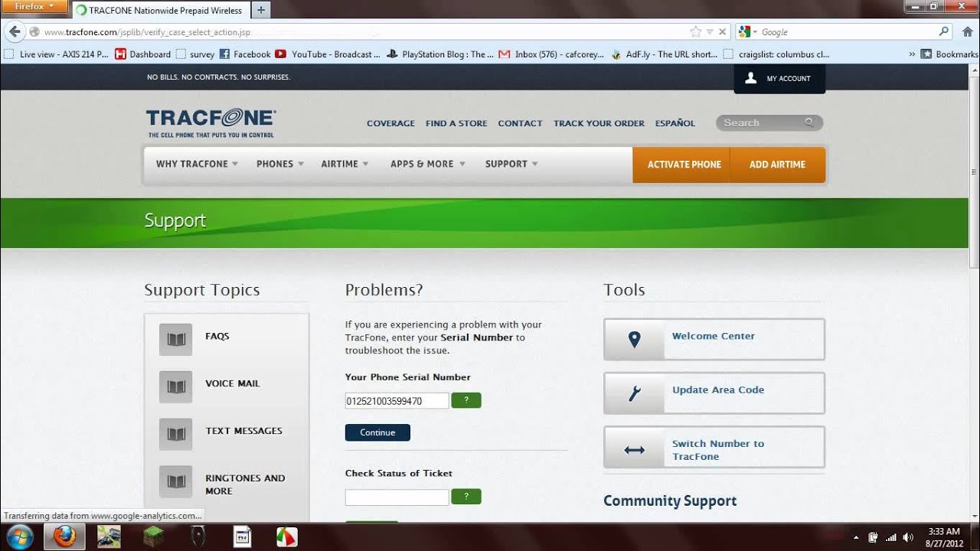The width and height of the screenshot is (980, 551).
Task: Click the Google search magnifier icon
Action: 944,32
